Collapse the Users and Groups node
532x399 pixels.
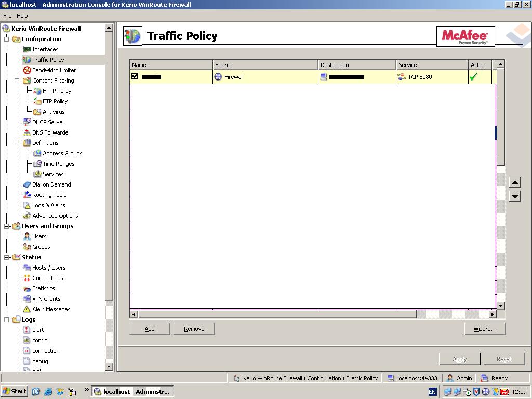click(x=6, y=227)
